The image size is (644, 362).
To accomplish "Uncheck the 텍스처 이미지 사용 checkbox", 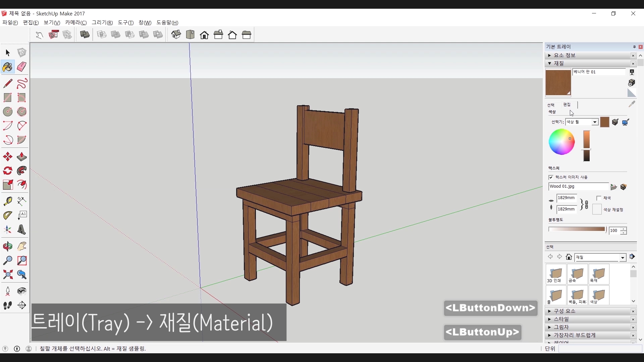I will (x=551, y=177).
